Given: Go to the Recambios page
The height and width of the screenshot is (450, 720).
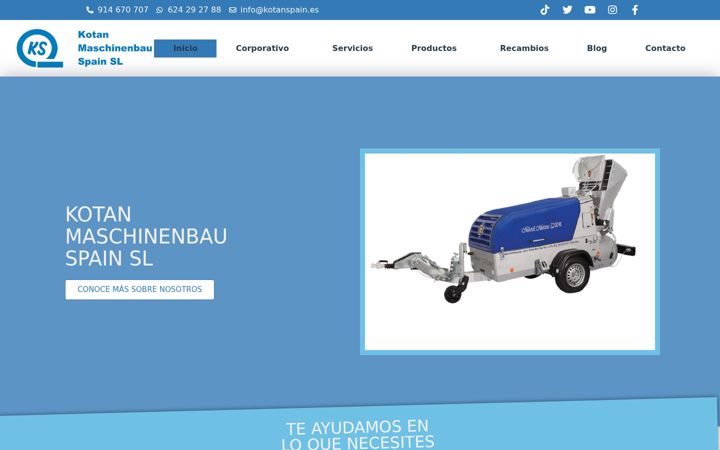Looking at the screenshot, I should point(524,48).
